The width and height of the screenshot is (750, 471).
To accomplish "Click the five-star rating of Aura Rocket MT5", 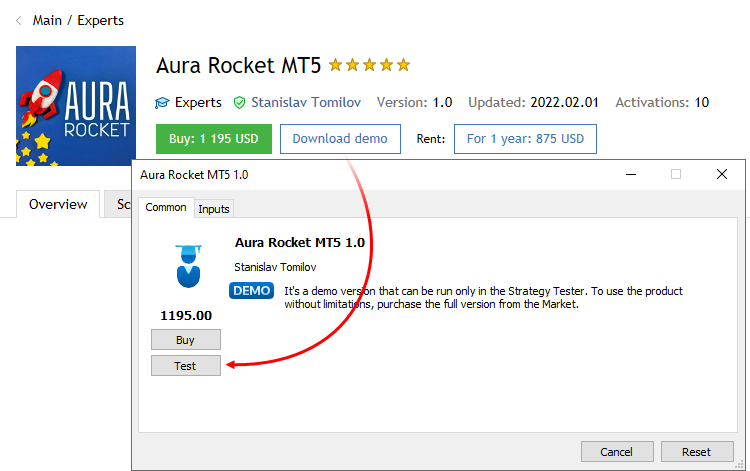I will click(x=369, y=65).
